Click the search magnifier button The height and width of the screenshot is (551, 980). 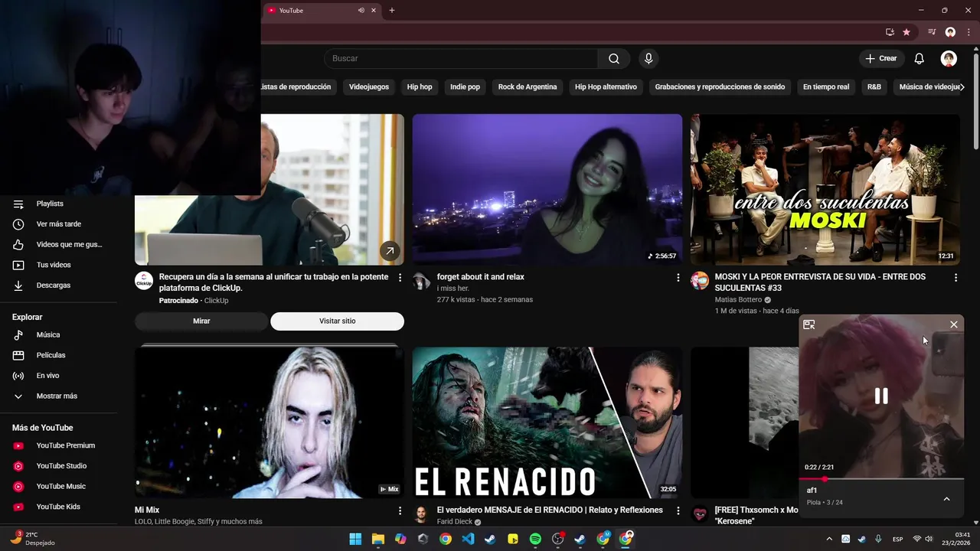click(613, 58)
